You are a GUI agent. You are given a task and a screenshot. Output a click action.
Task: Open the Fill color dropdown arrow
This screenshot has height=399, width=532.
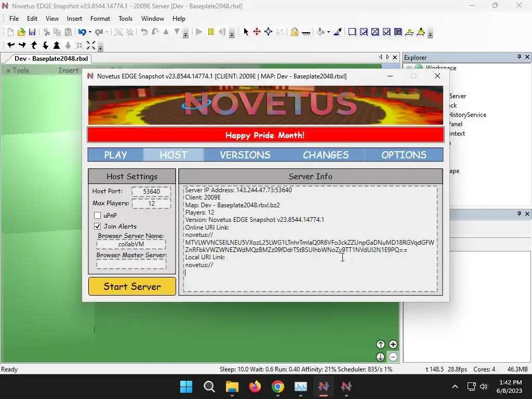(x=328, y=32)
